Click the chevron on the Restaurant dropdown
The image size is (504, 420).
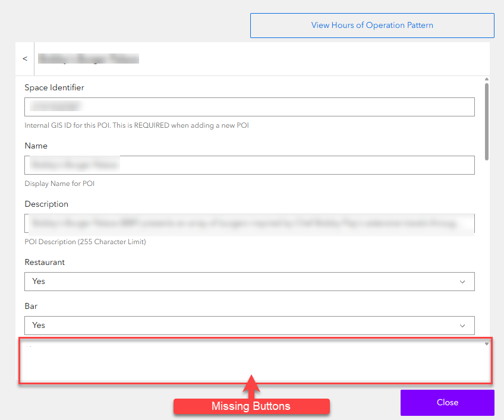tap(462, 281)
